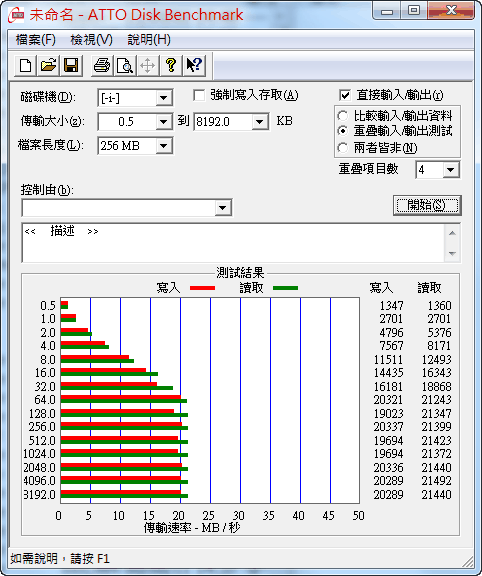Viewport: 482px width, 576px height.
Task: Click the write value 14435
Action: pos(389,373)
